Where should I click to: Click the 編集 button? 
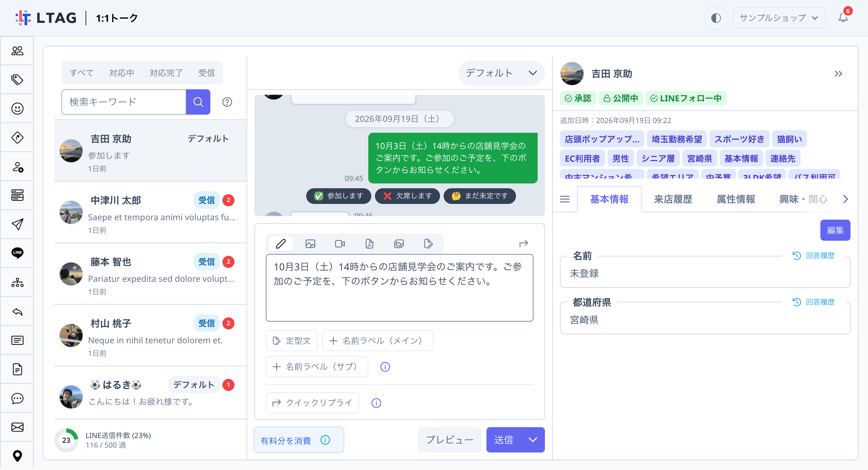835,230
